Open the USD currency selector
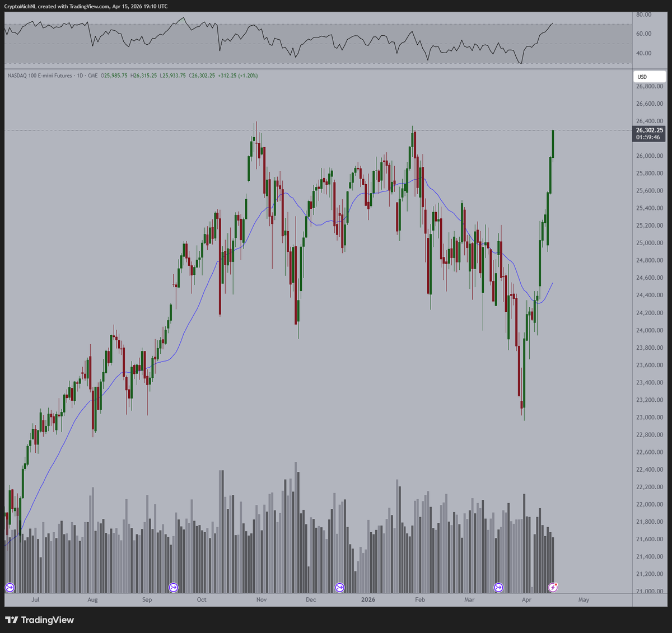Screen dimensions: 672x633 tap(648, 77)
